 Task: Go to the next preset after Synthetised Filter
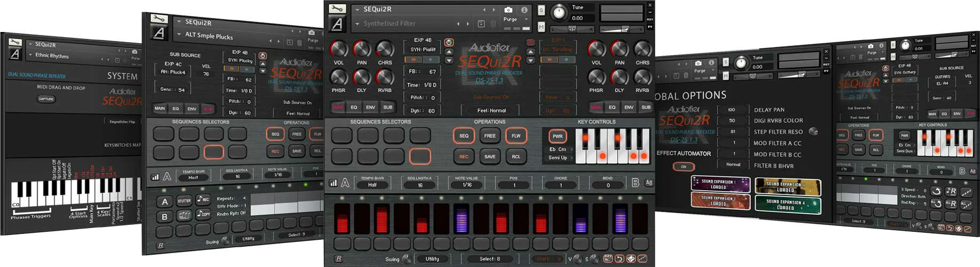pyautogui.click(x=468, y=23)
